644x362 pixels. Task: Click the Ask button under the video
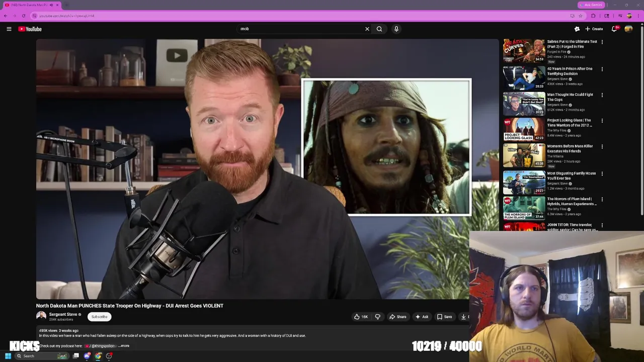tap(422, 317)
